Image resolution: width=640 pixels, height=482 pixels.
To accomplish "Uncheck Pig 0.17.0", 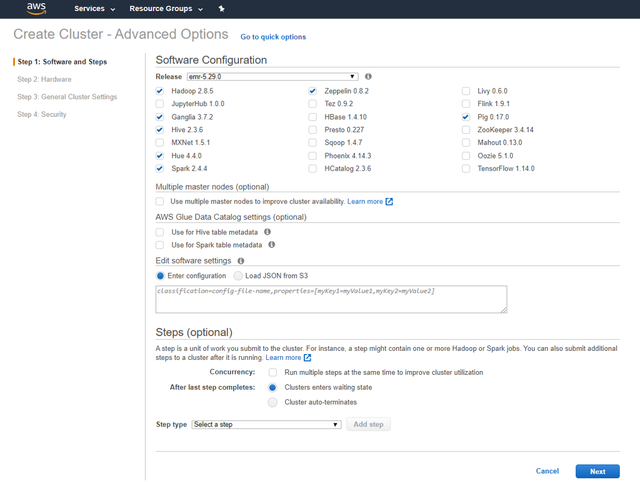I will 466,117.
